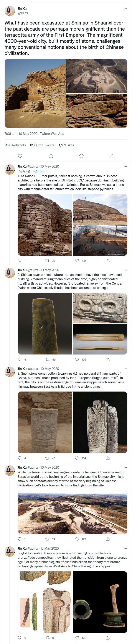The height and width of the screenshot is (644, 132).
Task: Retweet the main tweet about Shimao
Action: pyautogui.click(x=51, y=156)
